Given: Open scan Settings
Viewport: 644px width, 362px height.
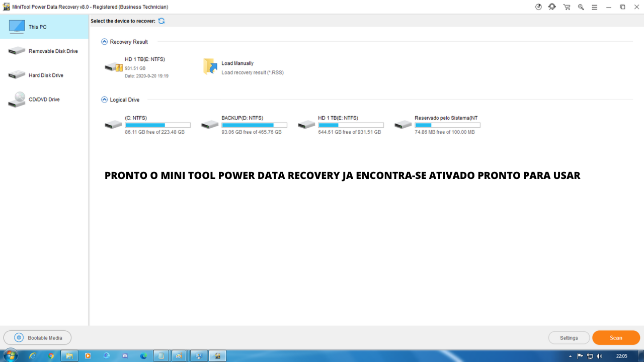Looking at the screenshot, I should (569, 338).
